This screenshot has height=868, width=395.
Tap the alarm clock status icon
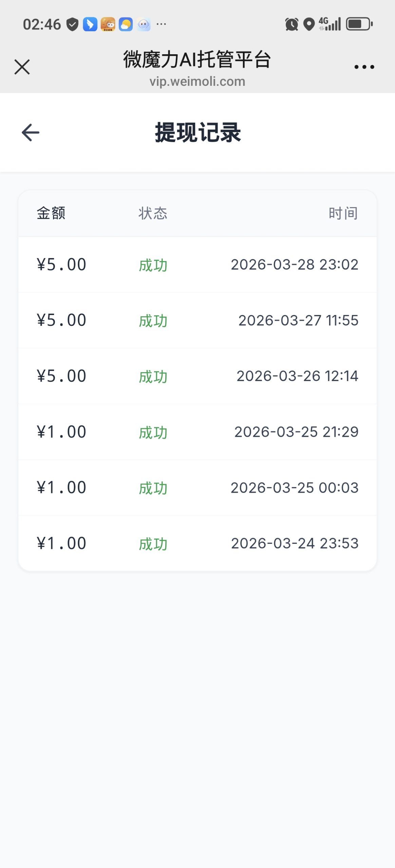click(291, 24)
